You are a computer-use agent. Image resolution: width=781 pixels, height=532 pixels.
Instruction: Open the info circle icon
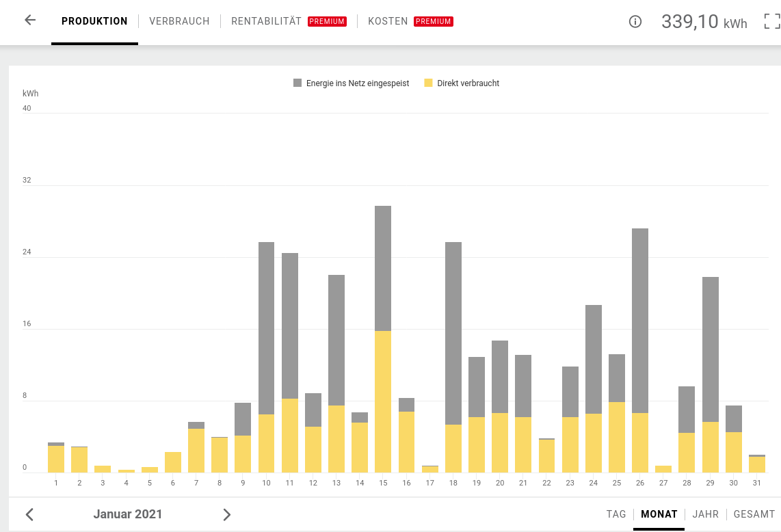635,22
